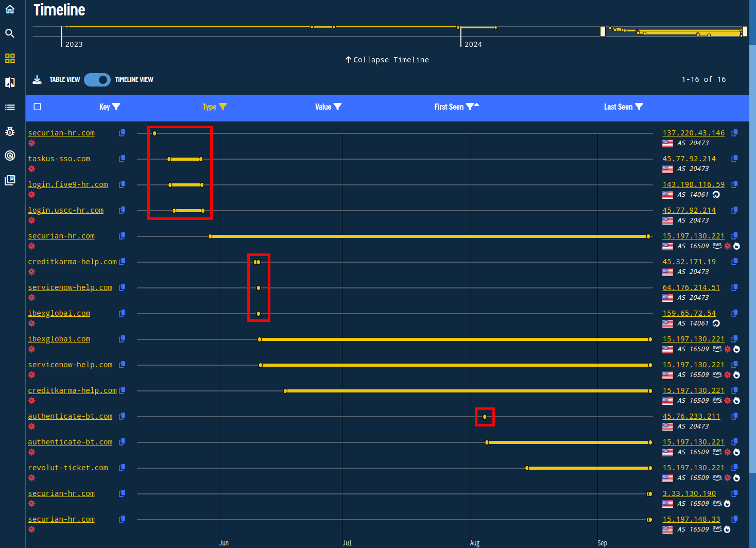Open the Key column filter
The image size is (756, 548).
point(116,107)
